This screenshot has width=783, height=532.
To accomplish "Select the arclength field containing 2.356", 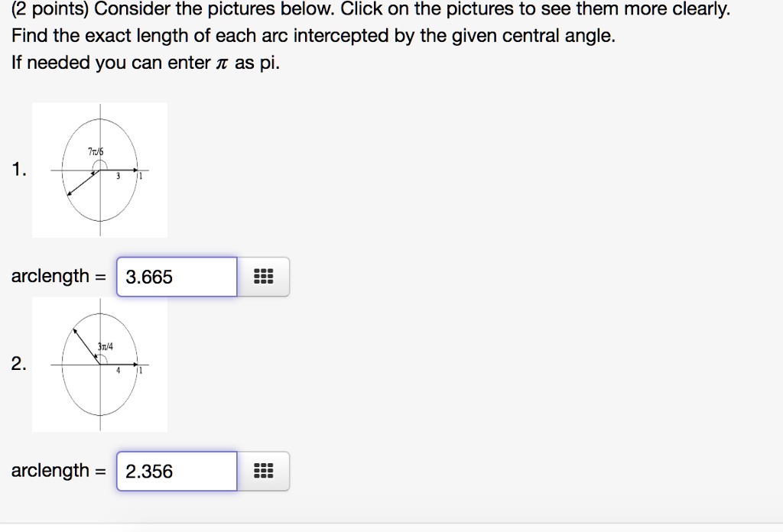I will point(176,472).
